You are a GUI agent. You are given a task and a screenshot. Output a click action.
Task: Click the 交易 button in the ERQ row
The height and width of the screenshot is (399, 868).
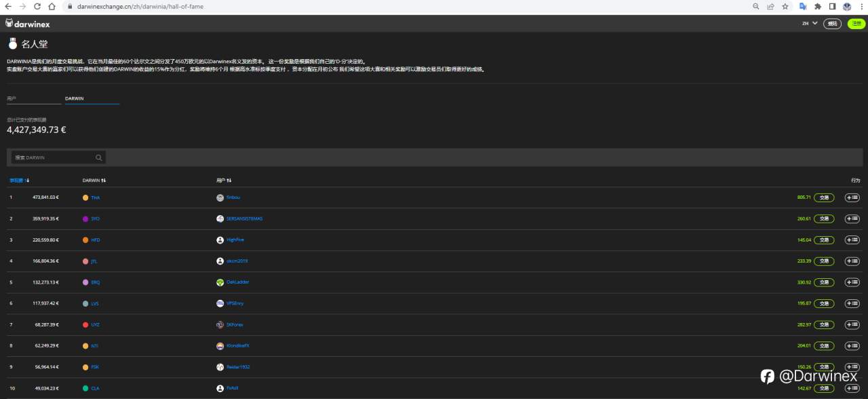point(824,282)
